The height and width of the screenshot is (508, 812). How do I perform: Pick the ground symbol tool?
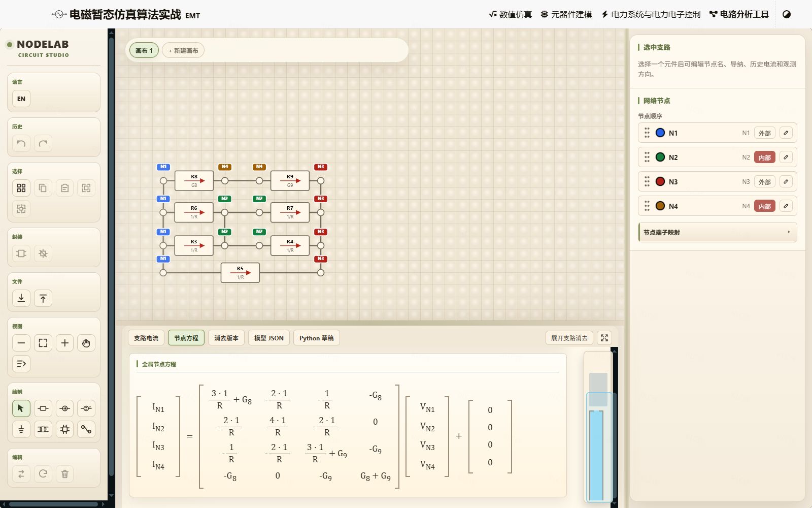21,430
